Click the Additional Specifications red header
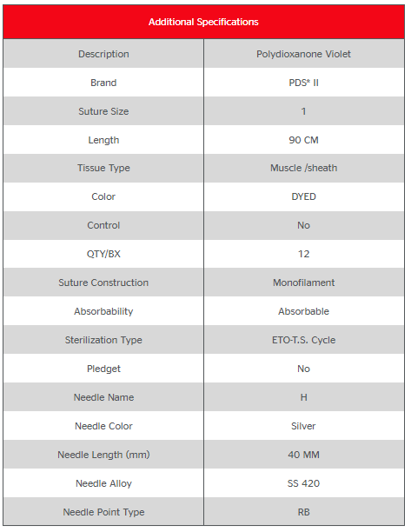411x532 pixels. click(203, 22)
